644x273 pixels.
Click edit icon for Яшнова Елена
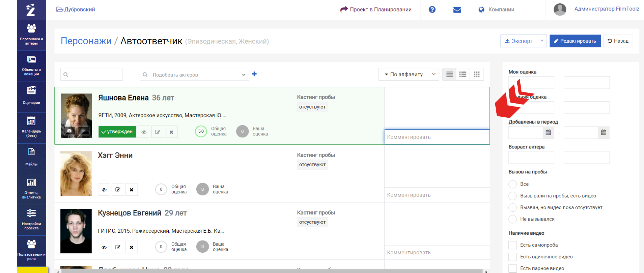click(x=158, y=132)
